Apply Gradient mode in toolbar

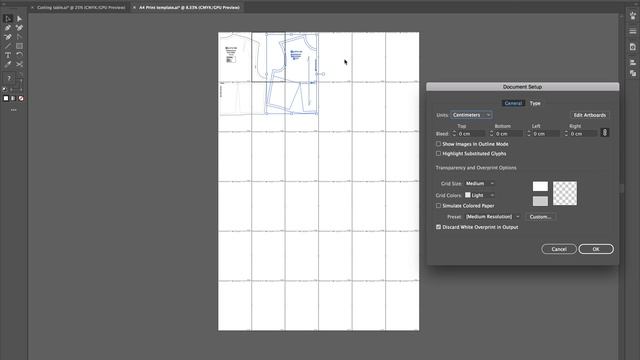[x=13, y=98]
